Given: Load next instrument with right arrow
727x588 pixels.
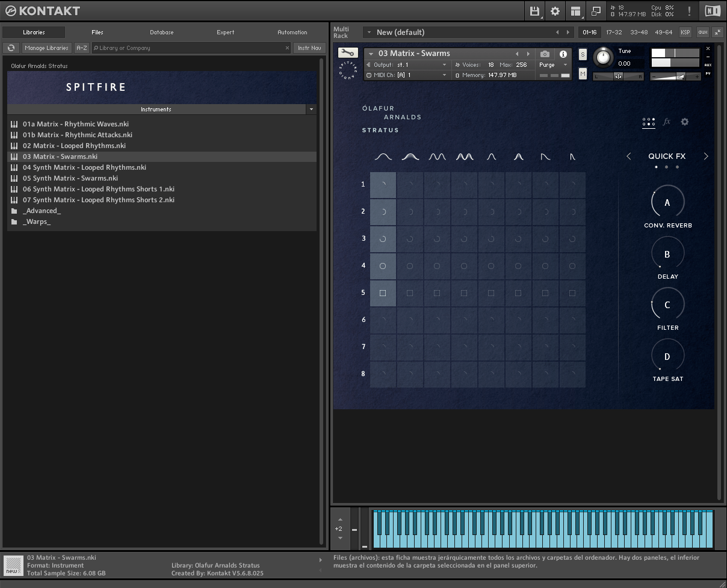Looking at the screenshot, I should 528,54.
